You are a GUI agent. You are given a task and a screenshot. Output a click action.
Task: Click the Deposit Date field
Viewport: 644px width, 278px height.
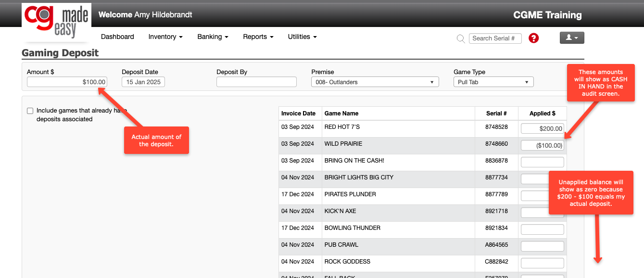coord(143,82)
